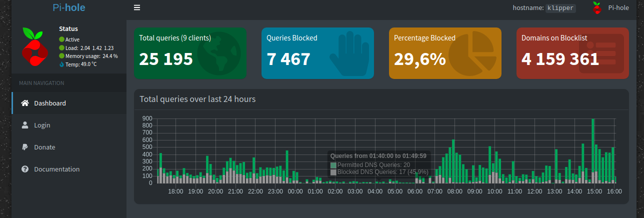Click the Donate PayPal icon
This screenshot has height=218, width=644.
pos(25,147)
